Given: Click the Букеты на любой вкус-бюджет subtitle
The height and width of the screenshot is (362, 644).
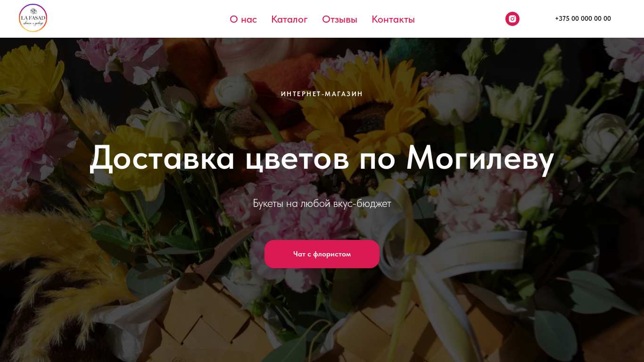Looking at the screenshot, I should [322, 204].
